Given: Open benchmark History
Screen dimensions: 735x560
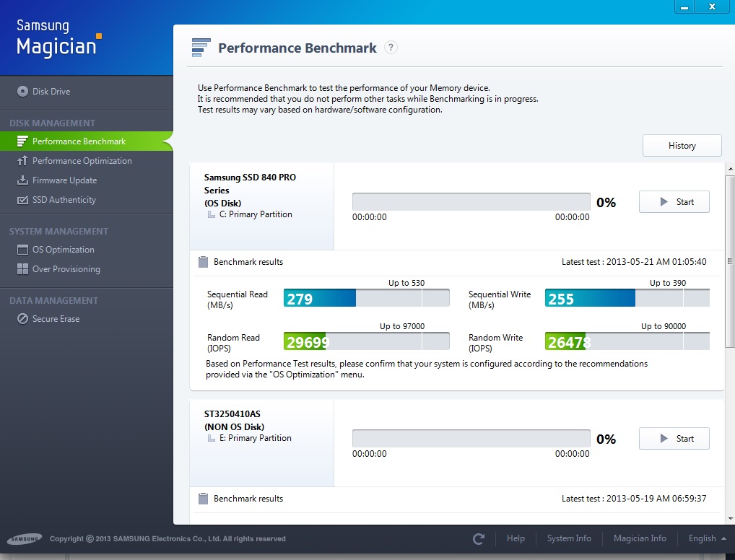Looking at the screenshot, I should [x=682, y=146].
